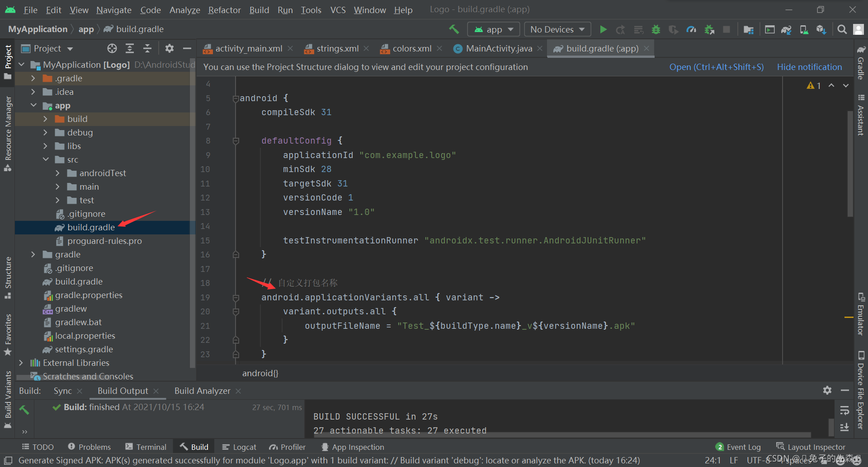The height and width of the screenshot is (467, 868).
Task: Toggle the Favorites side panel
Action: pos(8,335)
